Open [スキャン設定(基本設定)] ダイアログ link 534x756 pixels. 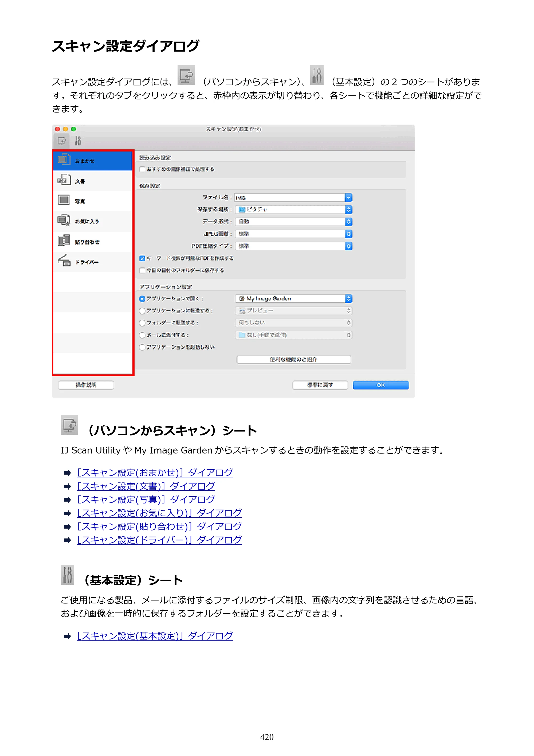(155, 636)
